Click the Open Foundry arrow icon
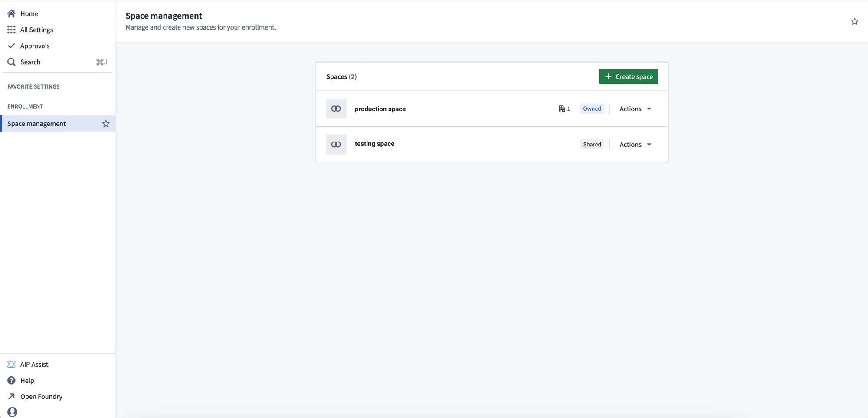This screenshot has width=868, height=418. point(11,396)
